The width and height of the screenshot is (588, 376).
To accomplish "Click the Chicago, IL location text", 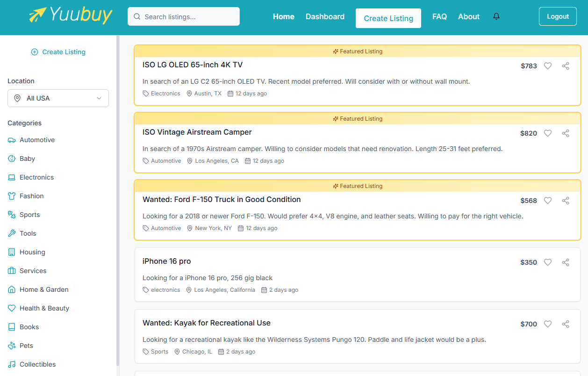I will tap(197, 352).
